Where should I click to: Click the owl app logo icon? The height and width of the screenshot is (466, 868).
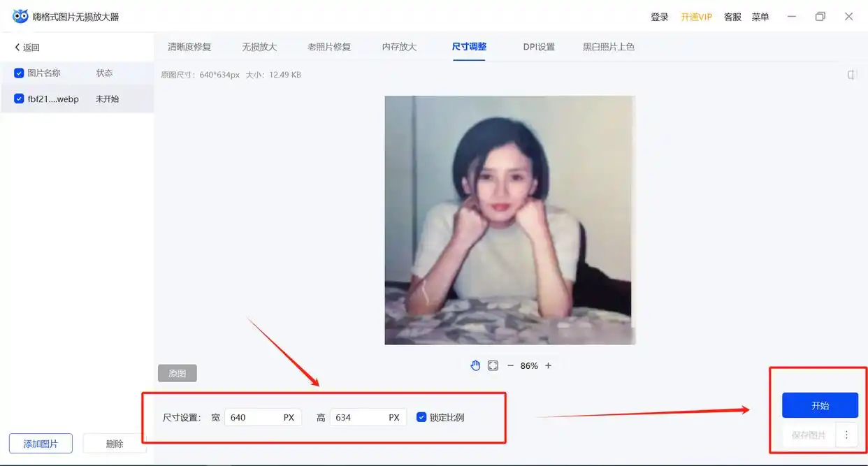(20, 16)
